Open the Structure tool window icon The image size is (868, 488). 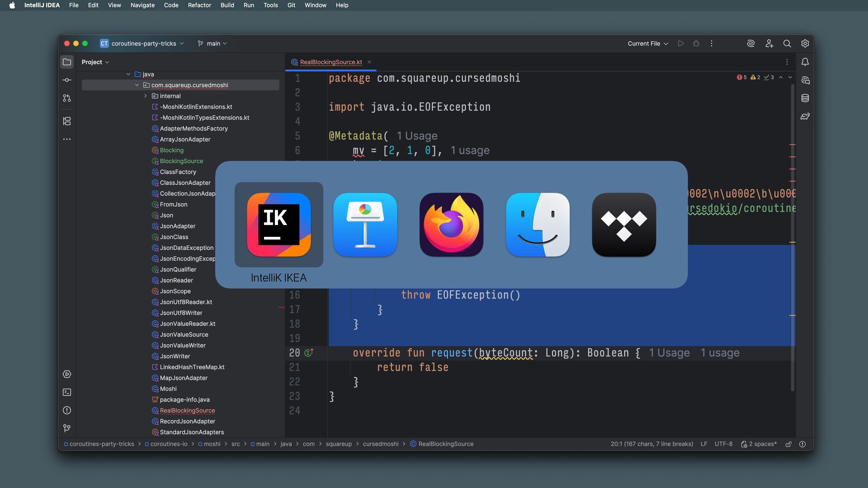point(67,121)
